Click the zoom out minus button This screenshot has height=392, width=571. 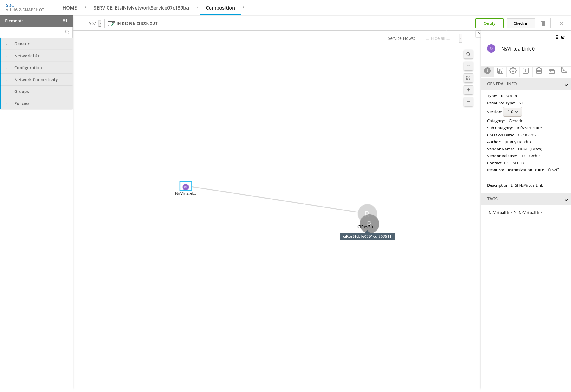468,102
